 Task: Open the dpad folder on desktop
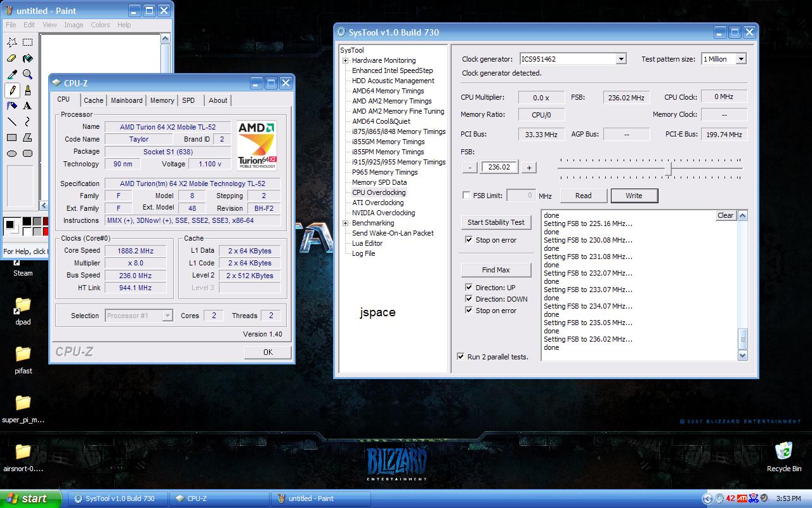pyautogui.click(x=23, y=311)
